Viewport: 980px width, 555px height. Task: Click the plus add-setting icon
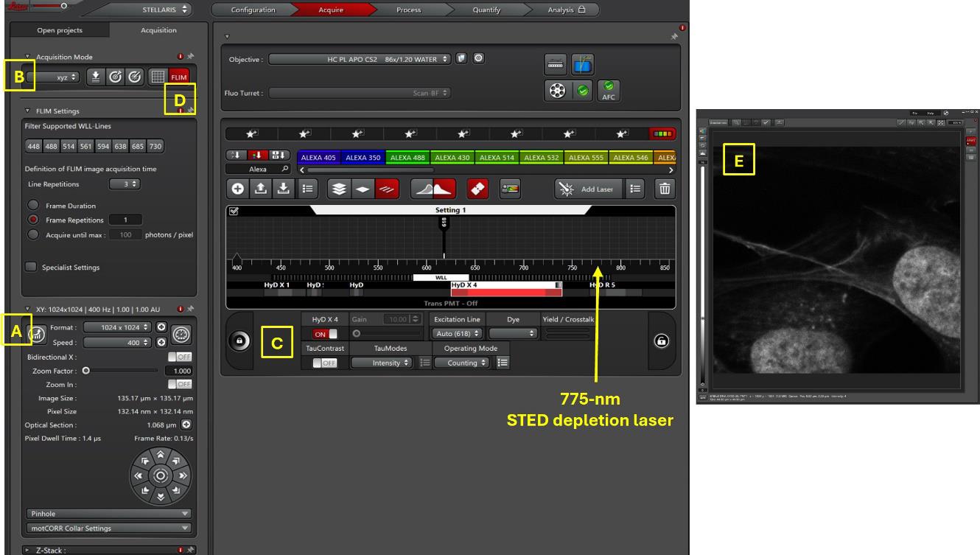pyautogui.click(x=238, y=189)
